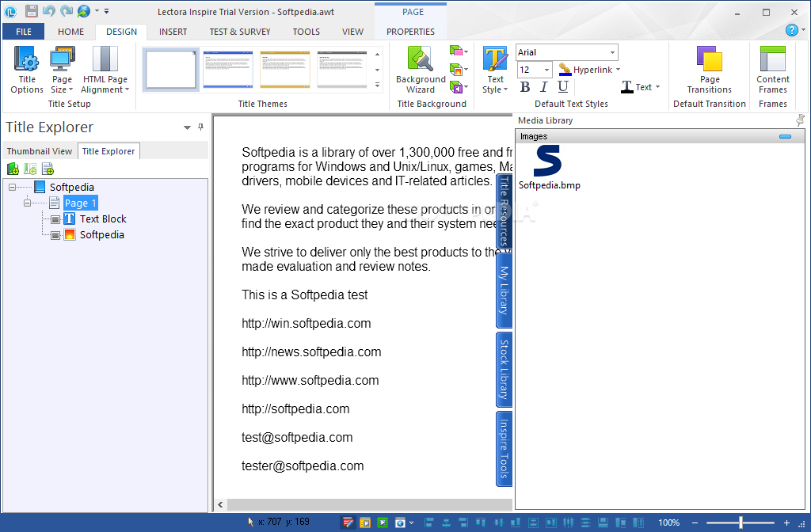The height and width of the screenshot is (532, 811).
Task: Expand the Title Themes gallery
Action: click(377, 85)
